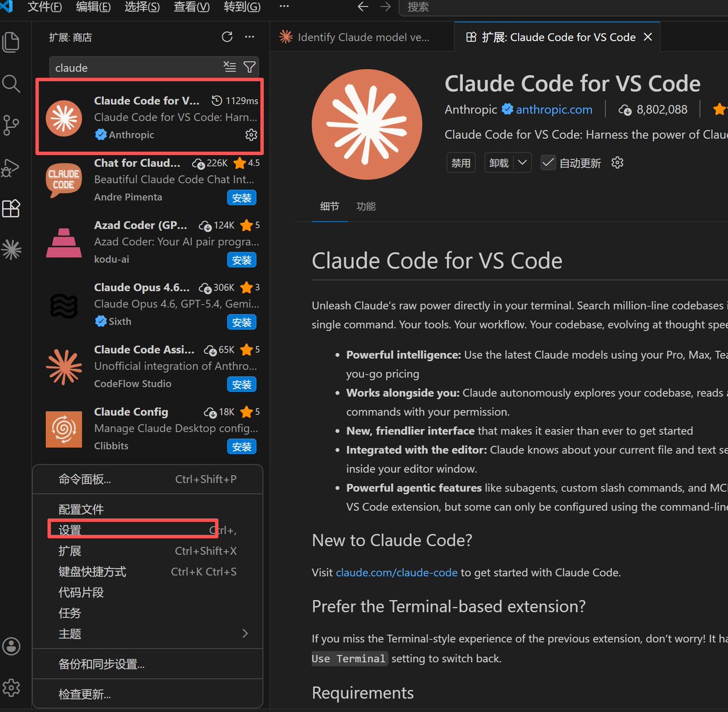Click the Use Terminal setting code text
The height and width of the screenshot is (712, 728).
click(349, 659)
